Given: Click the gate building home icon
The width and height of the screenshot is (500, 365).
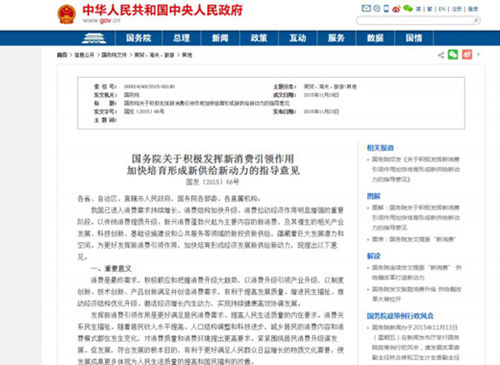Looking at the screenshot, I should 94,38.
